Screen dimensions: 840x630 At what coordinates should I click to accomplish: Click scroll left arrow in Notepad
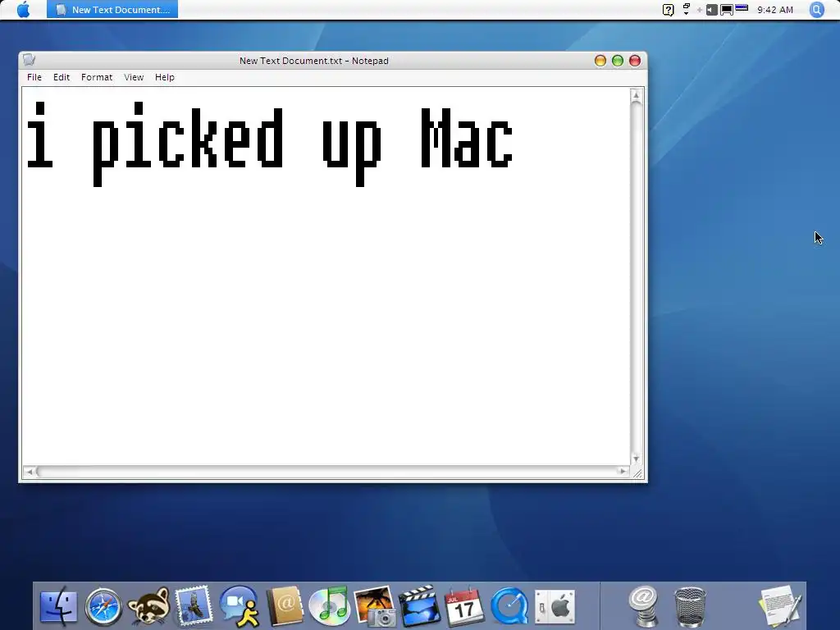point(29,472)
